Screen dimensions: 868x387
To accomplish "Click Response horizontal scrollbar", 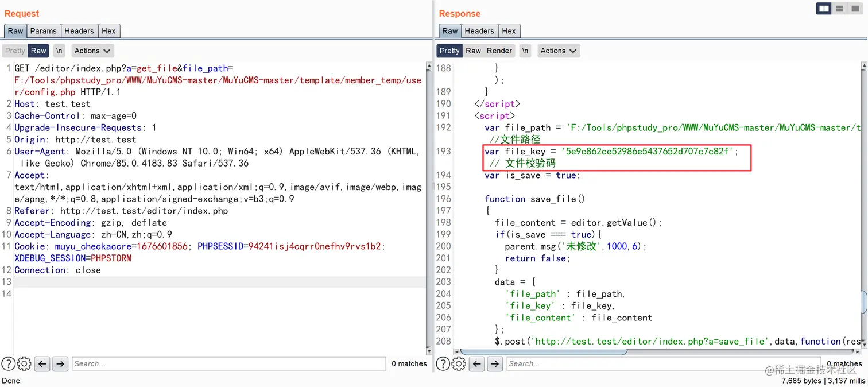I will [543, 351].
